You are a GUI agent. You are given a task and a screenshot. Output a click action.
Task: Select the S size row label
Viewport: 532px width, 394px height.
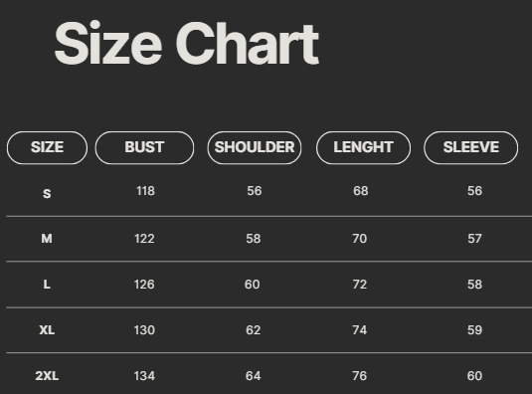tap(47, 194)
